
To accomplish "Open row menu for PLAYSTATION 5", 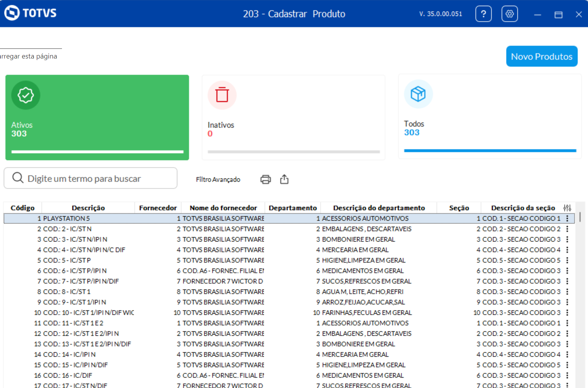I will click(567, 219).
